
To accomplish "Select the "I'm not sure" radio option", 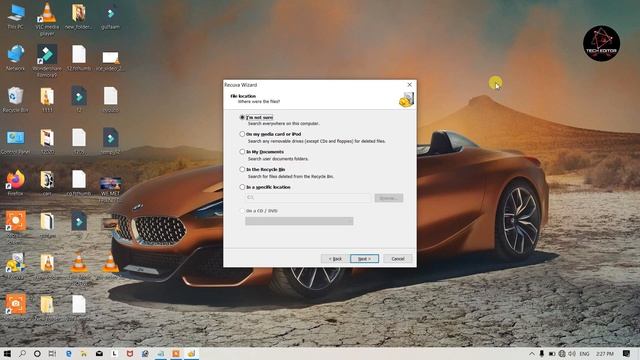I will pyautogui.click(x=242, y=117).
